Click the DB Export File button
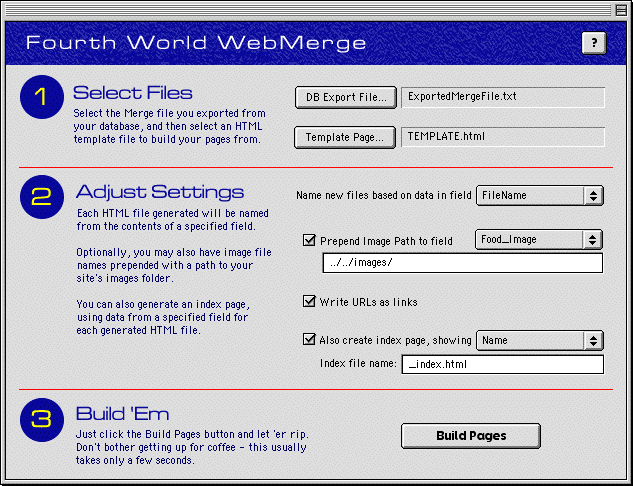This screenshot has height=486, width=633. click(x=346, y=97)
